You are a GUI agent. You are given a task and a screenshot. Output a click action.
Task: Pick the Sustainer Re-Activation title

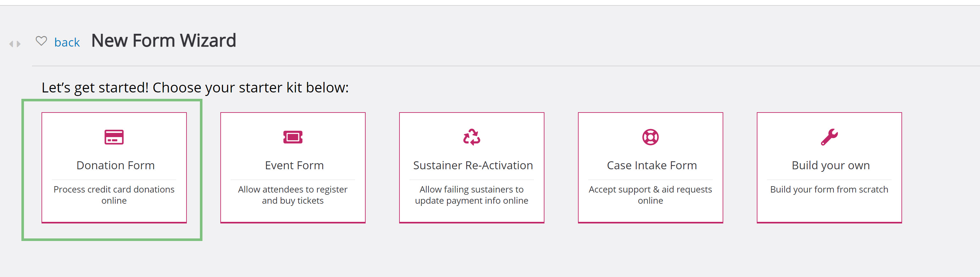[473, 165]
